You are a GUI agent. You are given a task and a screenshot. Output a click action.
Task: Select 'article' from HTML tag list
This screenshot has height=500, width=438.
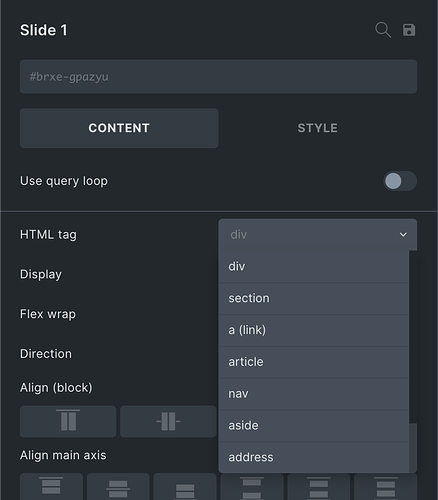point(314,362)
